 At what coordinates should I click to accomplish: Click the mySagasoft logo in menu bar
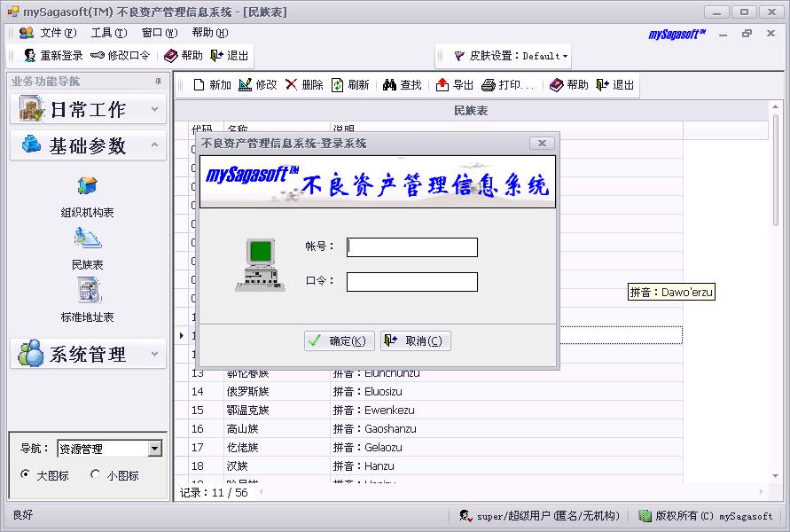[677, 34]
